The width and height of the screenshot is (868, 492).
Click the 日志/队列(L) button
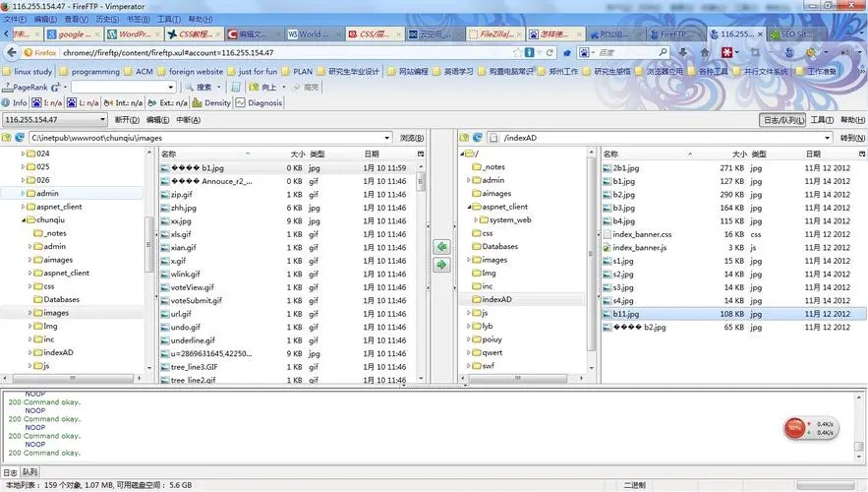pos(782,120)
